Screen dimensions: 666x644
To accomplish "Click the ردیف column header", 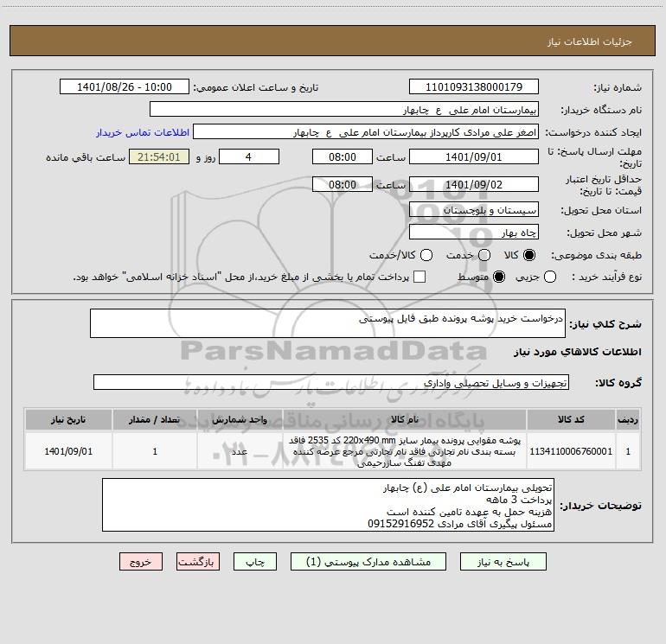I will coord(628,419).
